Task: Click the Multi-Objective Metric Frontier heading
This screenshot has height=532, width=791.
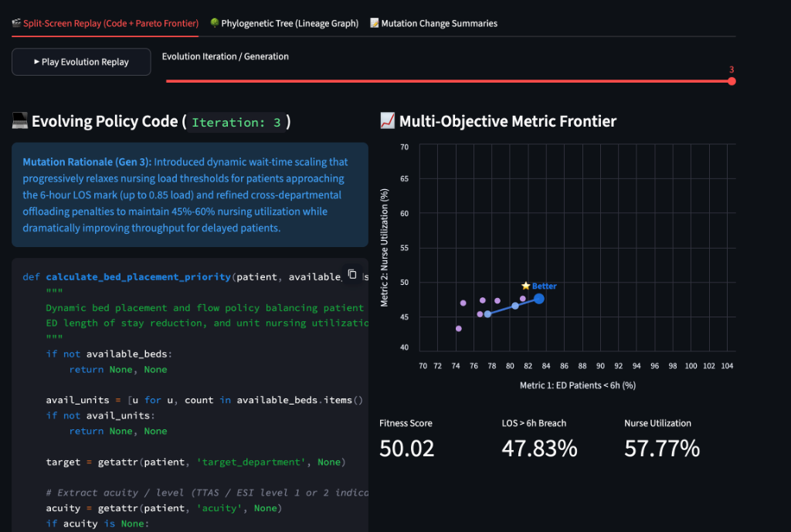Action: point(508,121)
